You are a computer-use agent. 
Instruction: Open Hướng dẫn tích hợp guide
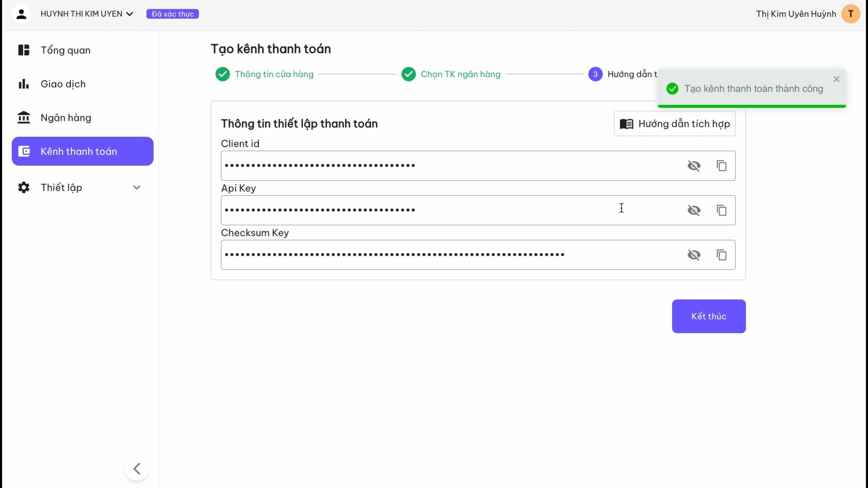coord(675,124)
